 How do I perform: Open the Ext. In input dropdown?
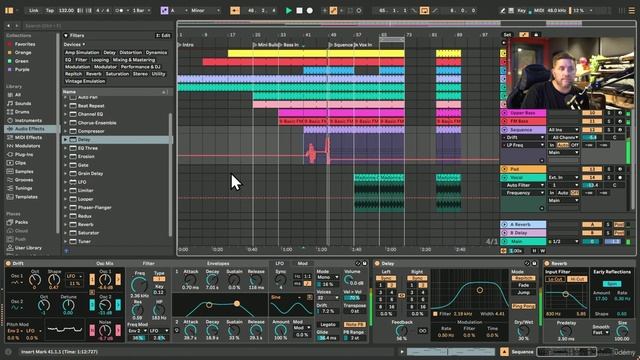click(563, 178)
